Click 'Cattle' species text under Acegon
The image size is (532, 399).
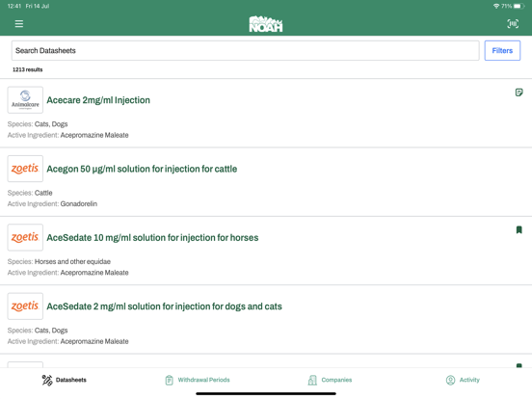click(43, 193)
